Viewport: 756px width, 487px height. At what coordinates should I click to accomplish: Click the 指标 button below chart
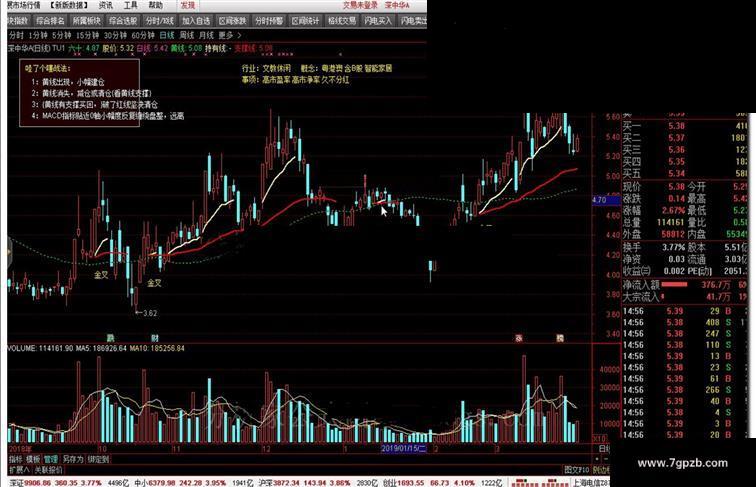tap(16, 460)
